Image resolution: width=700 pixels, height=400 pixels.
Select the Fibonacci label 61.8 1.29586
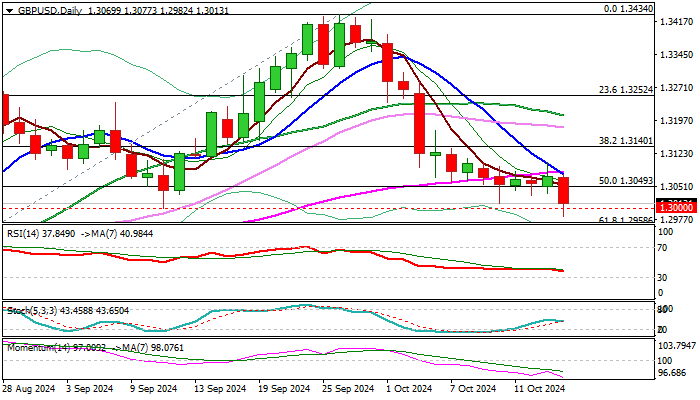click(625, 220)
